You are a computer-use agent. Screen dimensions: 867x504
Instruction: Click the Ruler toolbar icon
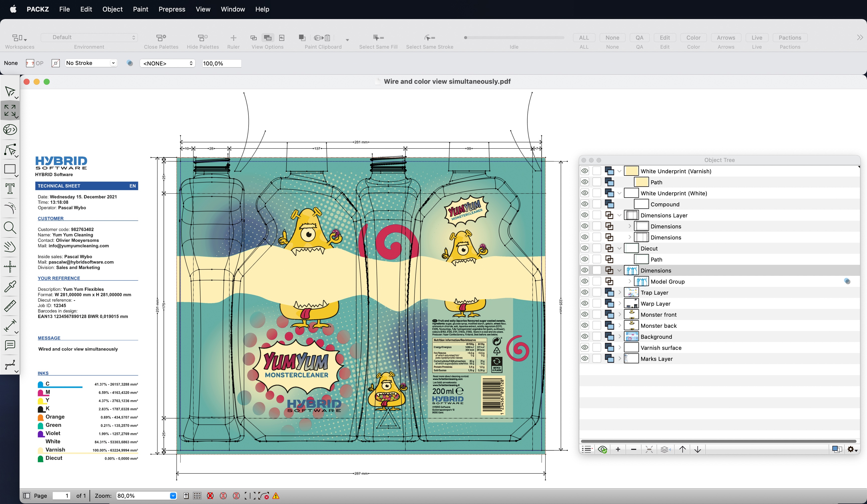234,38
